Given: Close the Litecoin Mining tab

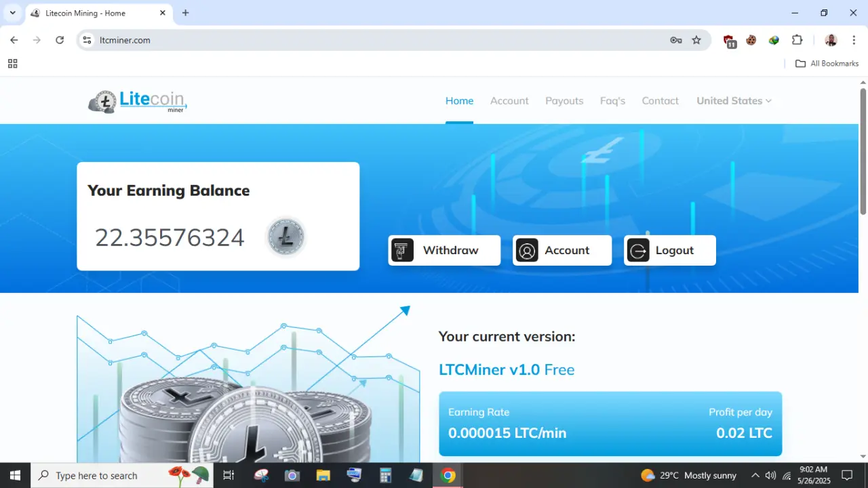Looking at the screenshot, I should point(163,13).
